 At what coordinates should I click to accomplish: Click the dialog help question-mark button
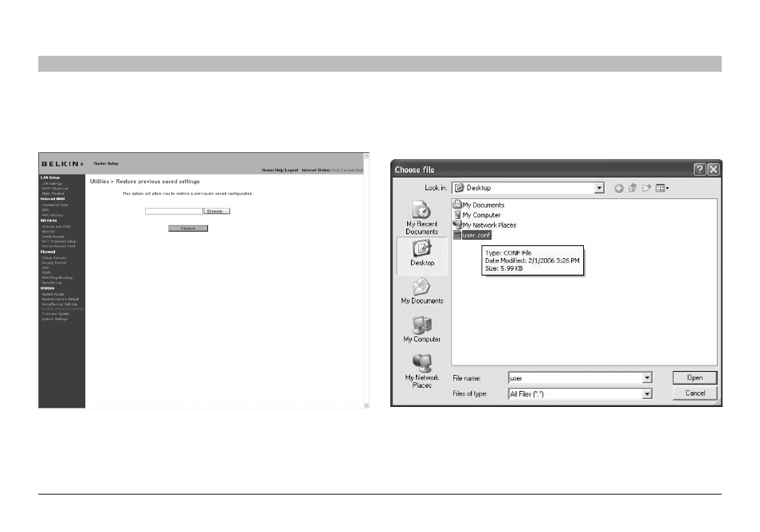coord(699,169)
